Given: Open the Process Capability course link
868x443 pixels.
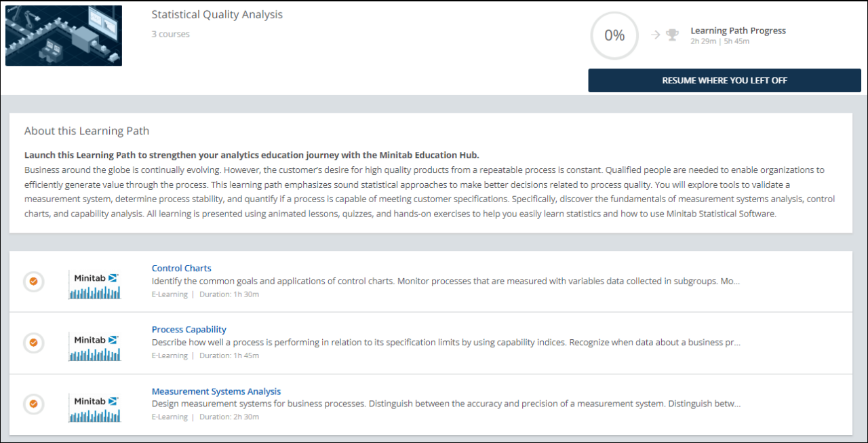Looking at the screenshot, I should 189,330.
